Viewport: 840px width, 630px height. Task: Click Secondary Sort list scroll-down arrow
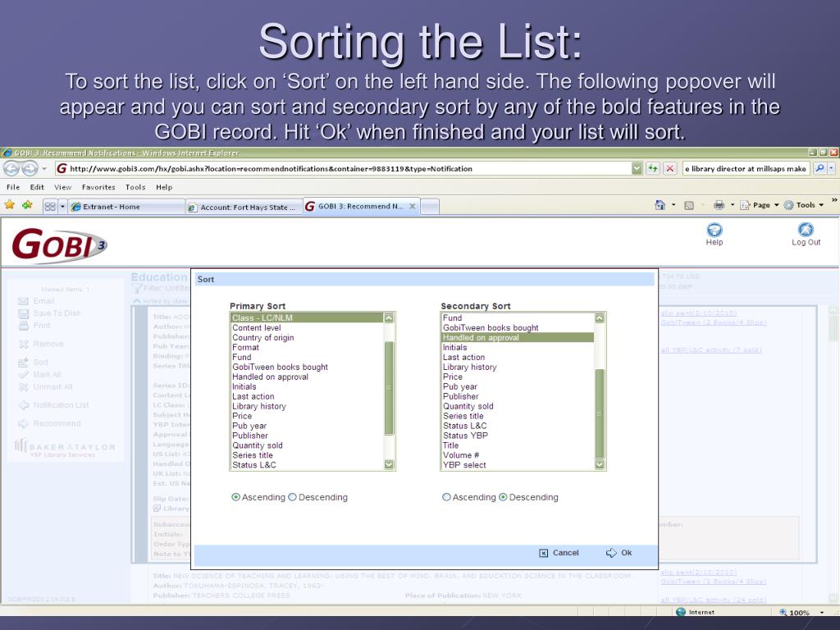[600, 464]
